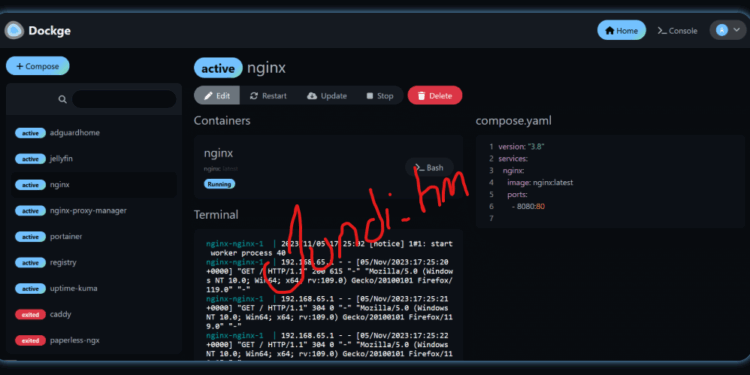Open the Home page button
This screenshot has width=750, height=375.
pyautogui.click(x=621, y=31)
